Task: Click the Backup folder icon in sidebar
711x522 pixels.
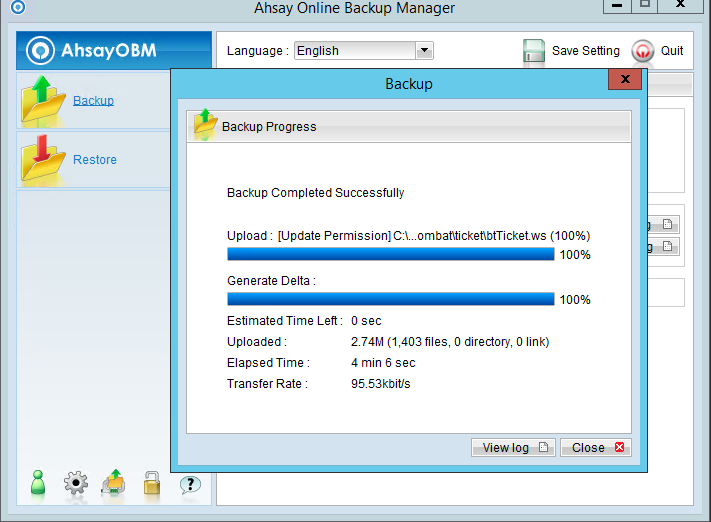Action: pyautogui.click(x=43, y=100)
